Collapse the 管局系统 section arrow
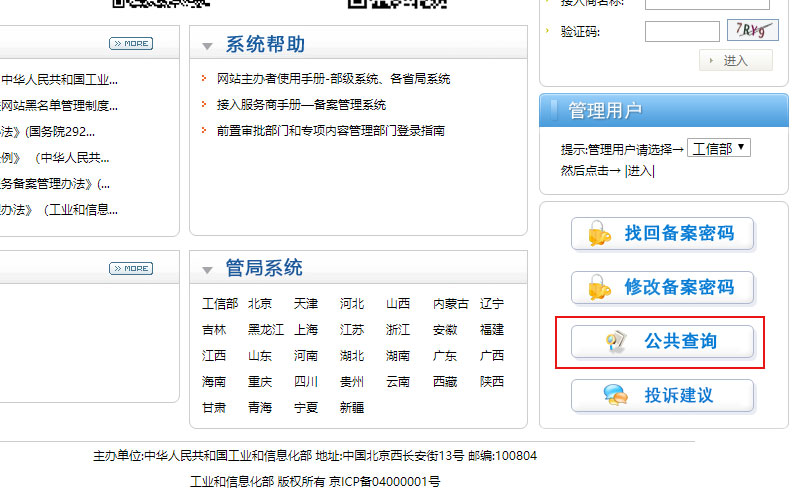 tap(207, 270)
